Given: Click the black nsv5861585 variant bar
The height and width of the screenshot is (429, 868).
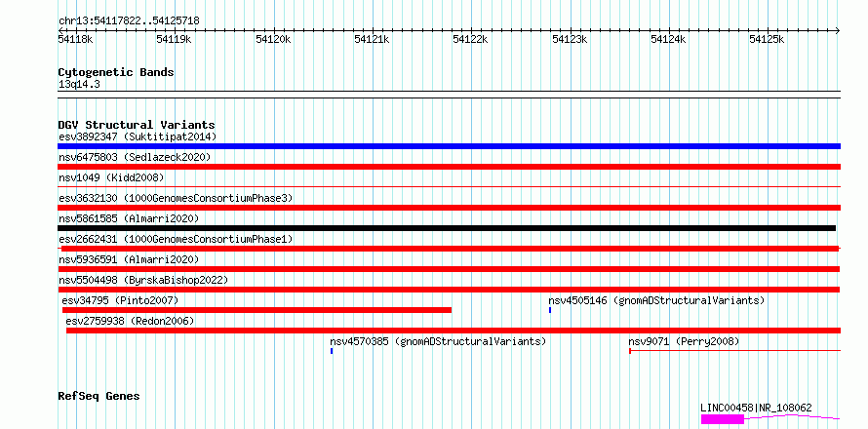Looking at the screenshot, I should 447,228.
